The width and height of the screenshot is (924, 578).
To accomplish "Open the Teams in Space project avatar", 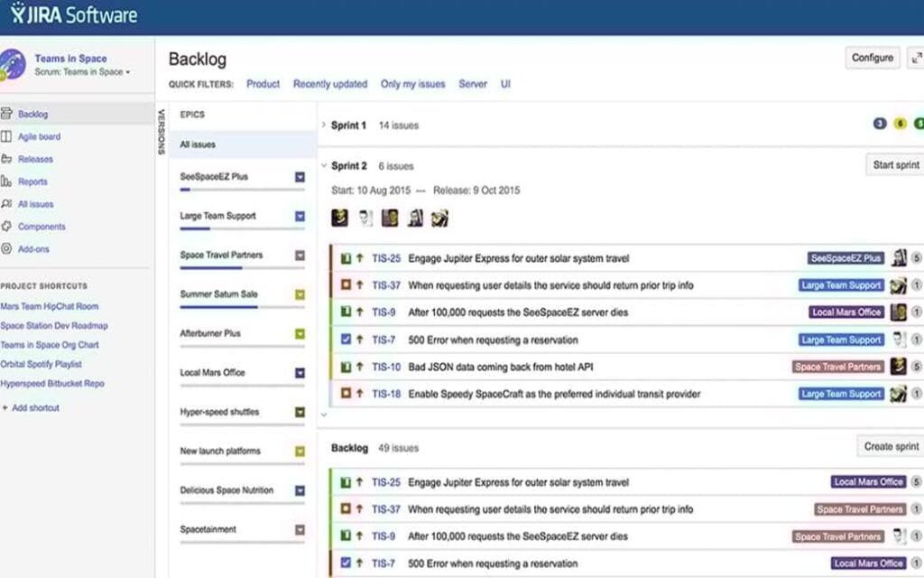I will pyautogui.click(x=13, y=64).
